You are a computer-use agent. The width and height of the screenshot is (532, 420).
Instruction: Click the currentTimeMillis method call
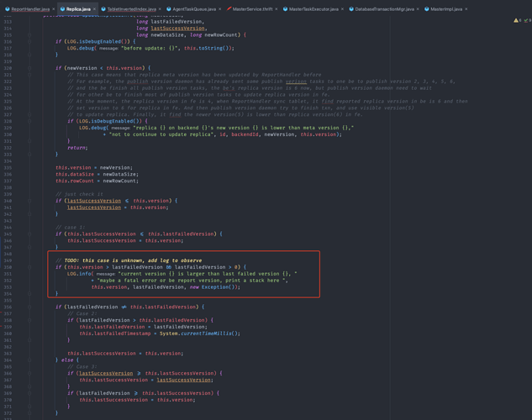[210, 333]
